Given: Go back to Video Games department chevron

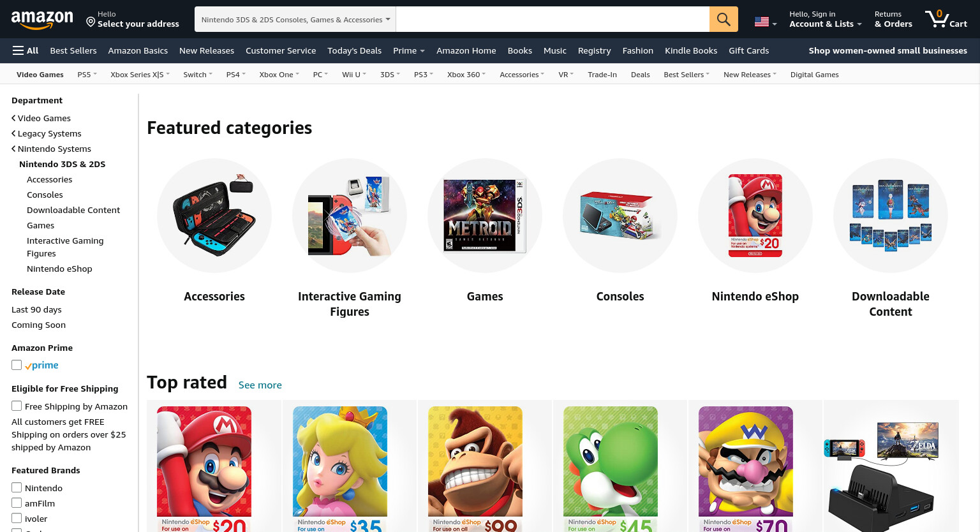Looking at the screenshot, I should click(x=13, y=118).
